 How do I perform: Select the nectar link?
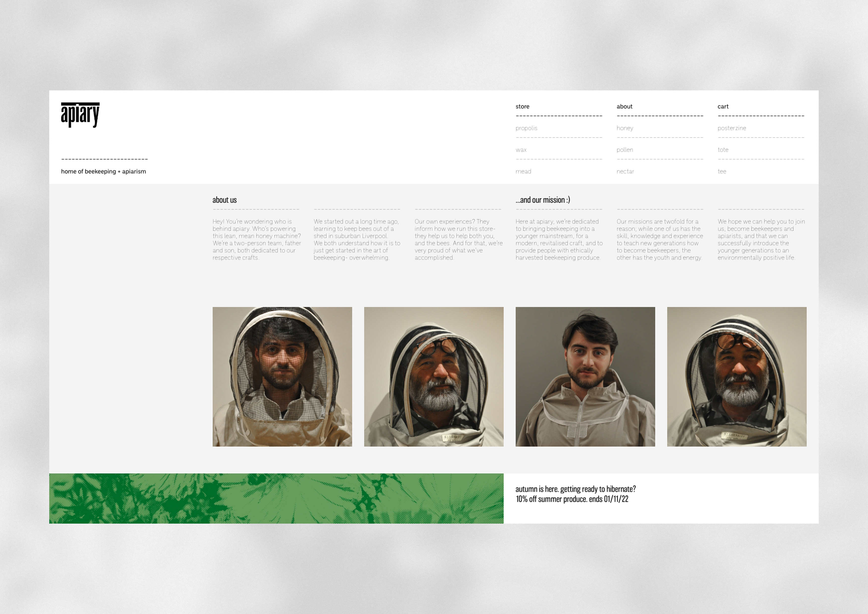click(625, 171)
